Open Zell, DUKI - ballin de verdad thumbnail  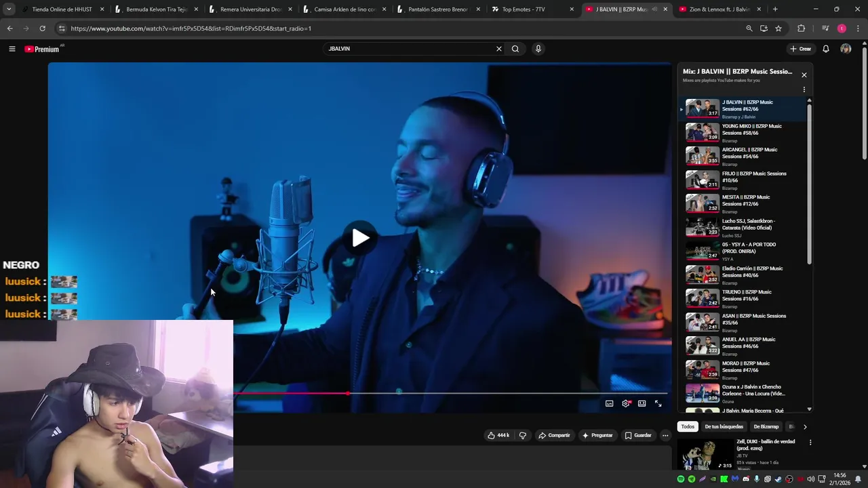coord(706,455)
